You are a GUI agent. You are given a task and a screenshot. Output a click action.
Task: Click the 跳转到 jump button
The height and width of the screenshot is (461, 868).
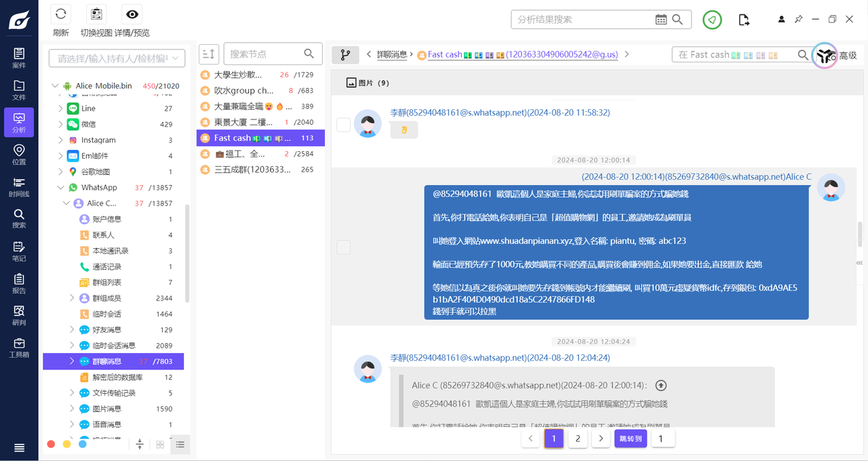pyautogui.click(x=631, y=439)
